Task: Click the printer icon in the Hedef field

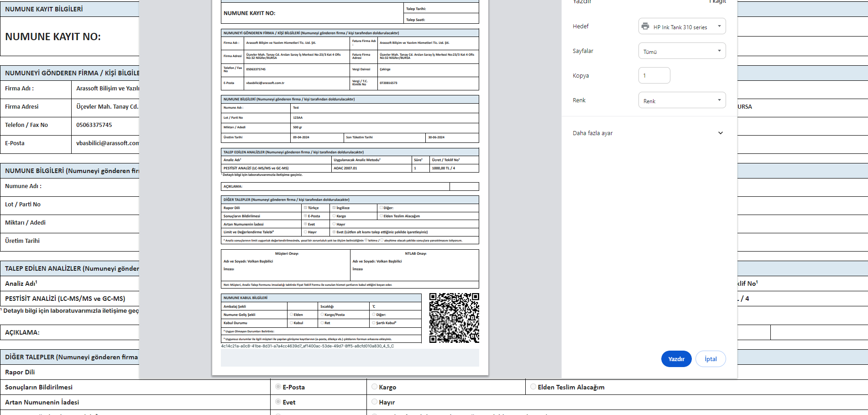Action: [645, 26]
